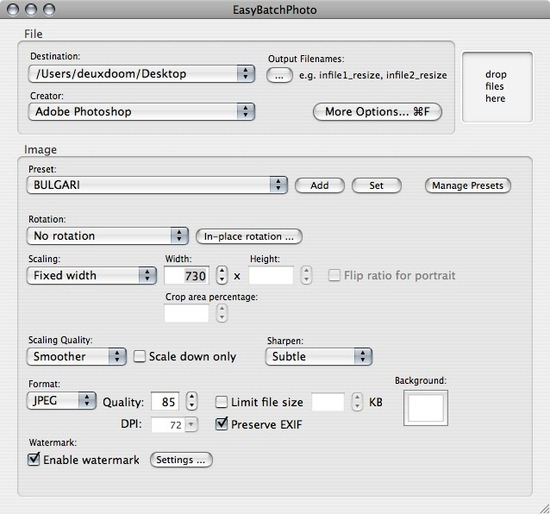
Task: Click the In-place rotation button
Action: click(x=249, y=236)
